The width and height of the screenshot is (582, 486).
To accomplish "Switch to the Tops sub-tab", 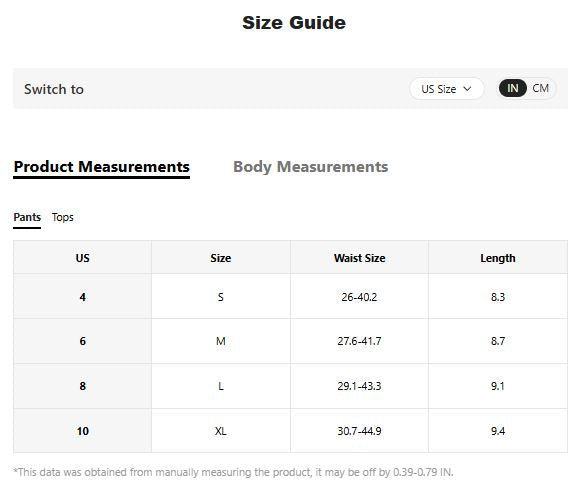I will [x=63, y=217].
